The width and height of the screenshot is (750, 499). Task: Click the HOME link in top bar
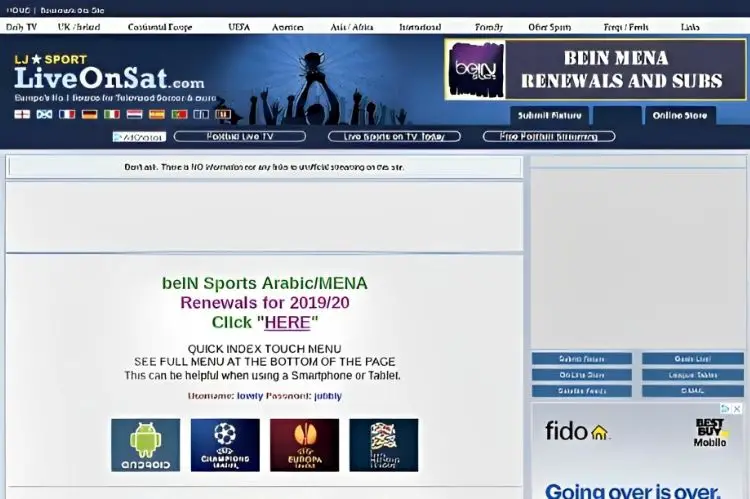[x=18, y=10]
